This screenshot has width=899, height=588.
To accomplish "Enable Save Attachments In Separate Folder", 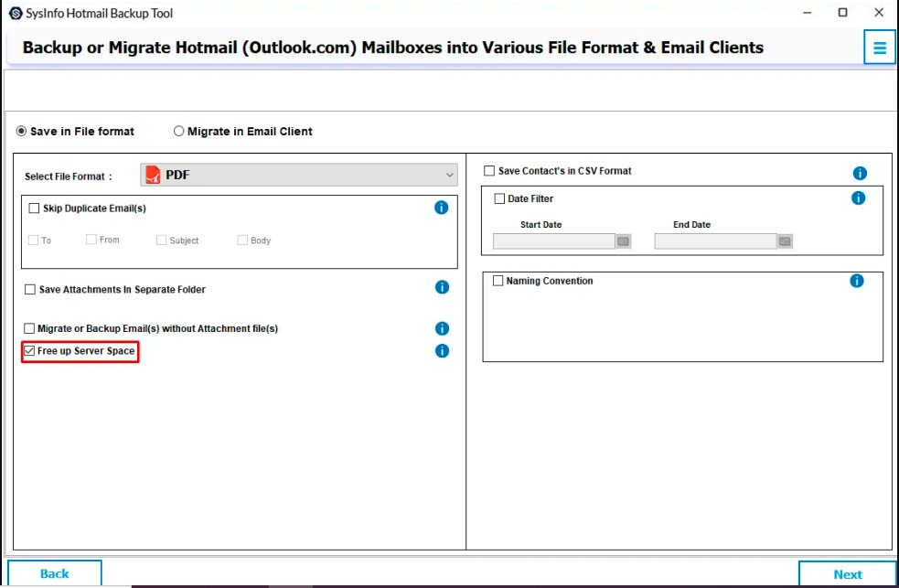I will coord(30,289).
